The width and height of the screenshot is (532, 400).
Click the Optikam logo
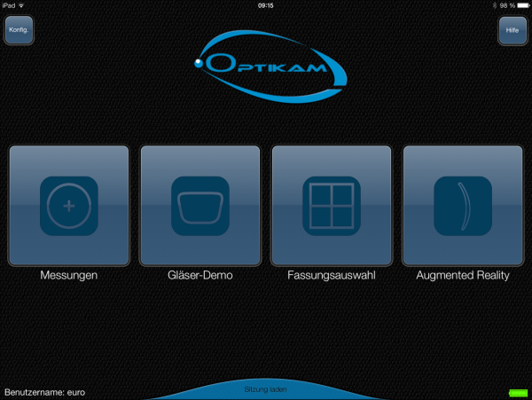270,67
